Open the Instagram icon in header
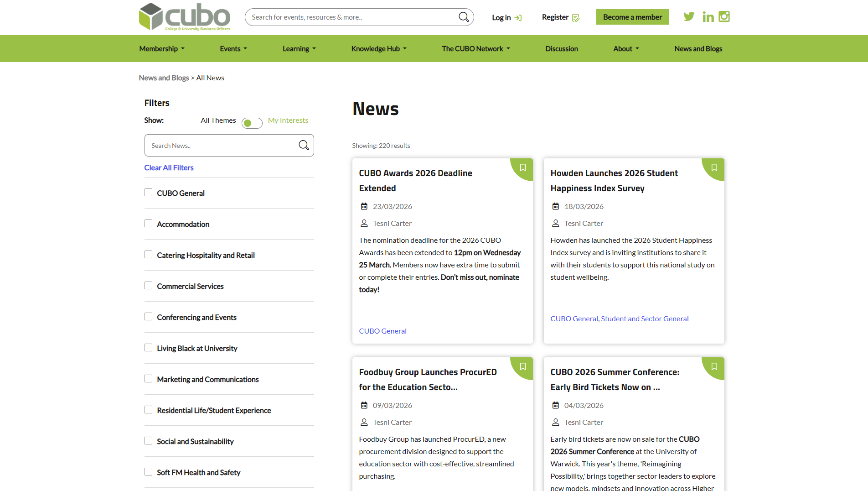The image size is (868, 491). (724, 17)
